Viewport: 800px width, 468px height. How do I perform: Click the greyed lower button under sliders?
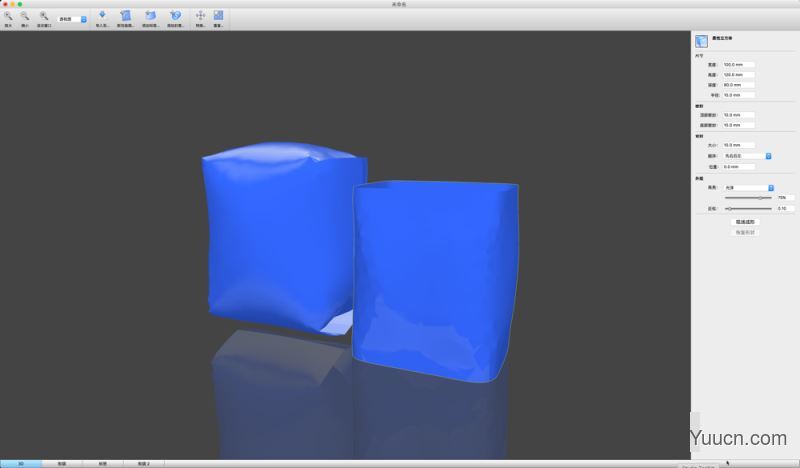745,232
